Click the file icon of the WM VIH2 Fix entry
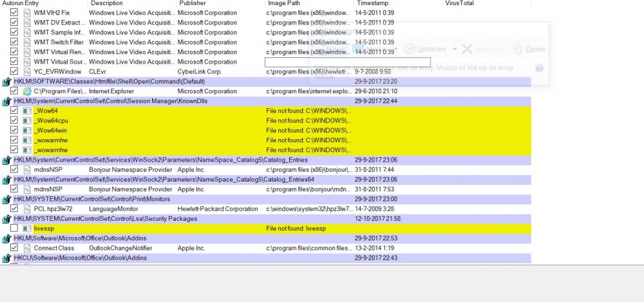Viewport: 644px width, 302px height. click(x=27, y=13)
